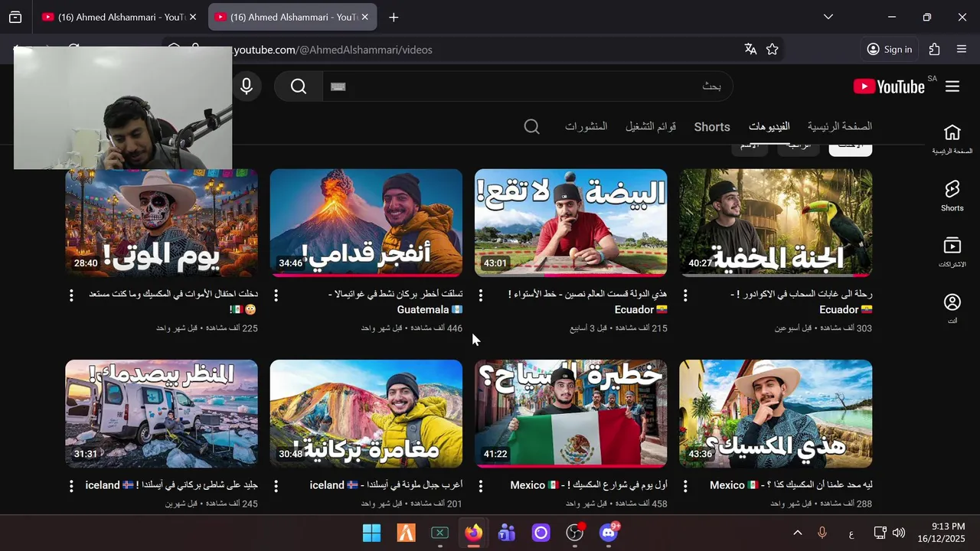Click the address bar URL
The image size is (980, 551).
coord(333,50)
